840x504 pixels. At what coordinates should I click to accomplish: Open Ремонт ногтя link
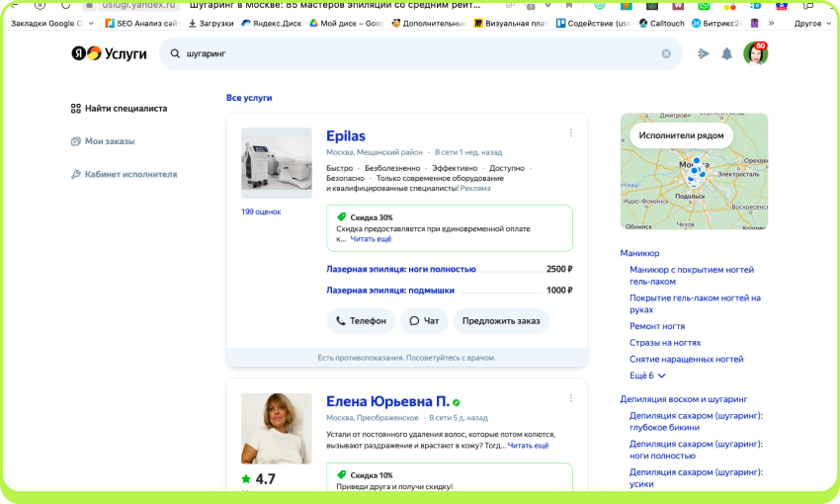click(x=657, y=326)
